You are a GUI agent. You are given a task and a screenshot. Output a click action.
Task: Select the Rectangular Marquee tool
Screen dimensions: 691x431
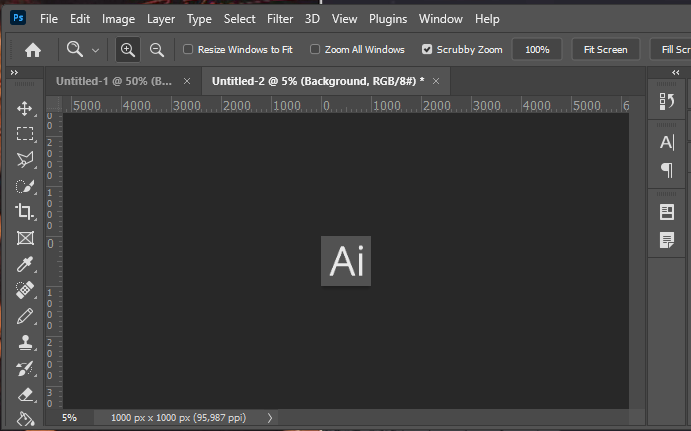point(25,134)
